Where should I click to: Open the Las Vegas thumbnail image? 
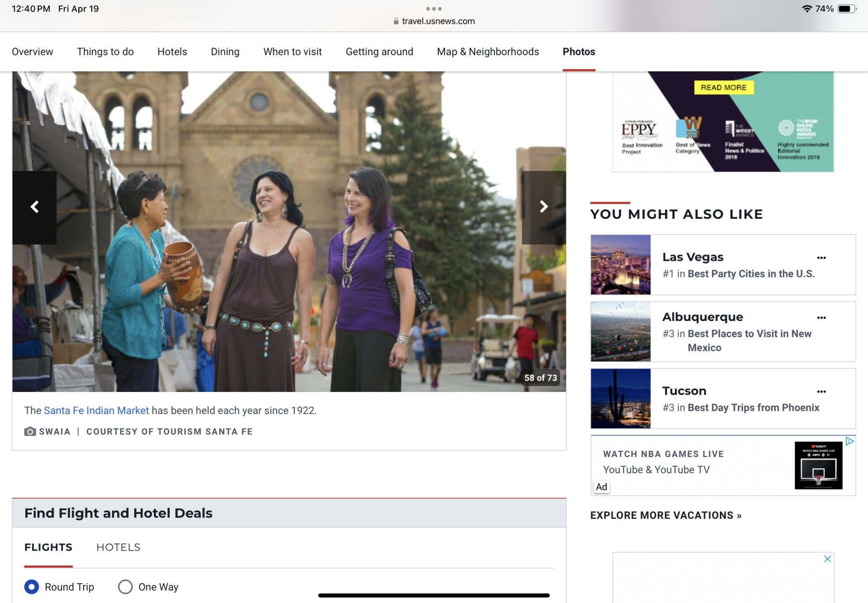[x=620, y=264]
